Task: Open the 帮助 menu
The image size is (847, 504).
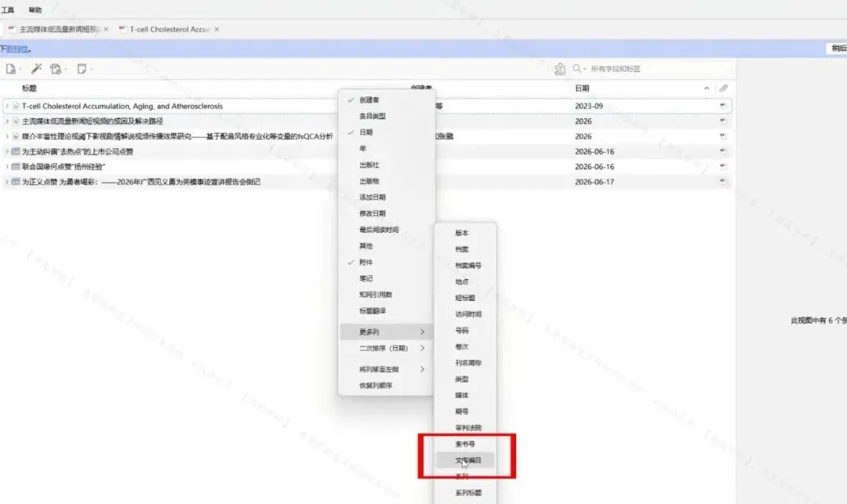Action: point(35,9)
